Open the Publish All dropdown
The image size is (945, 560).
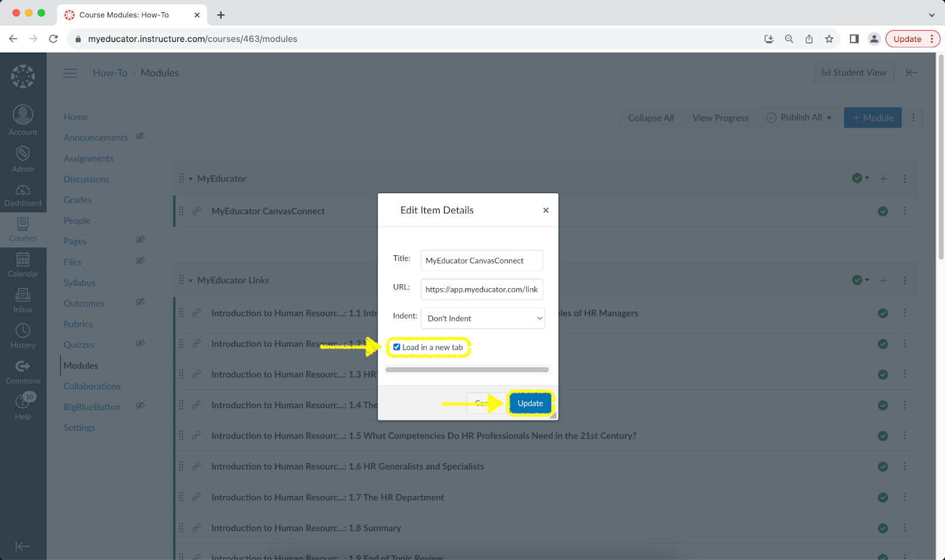[799, 118]
